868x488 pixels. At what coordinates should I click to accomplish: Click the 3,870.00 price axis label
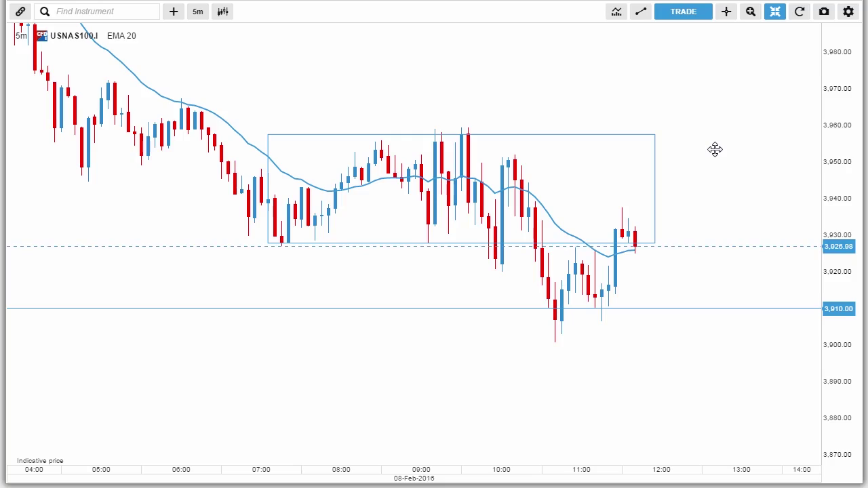(x=837, y=455)
